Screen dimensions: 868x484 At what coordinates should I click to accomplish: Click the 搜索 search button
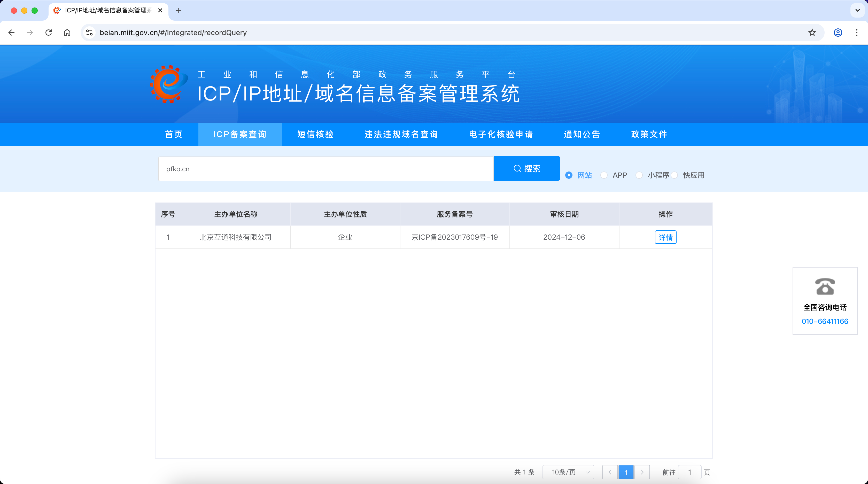coord(527,168)
